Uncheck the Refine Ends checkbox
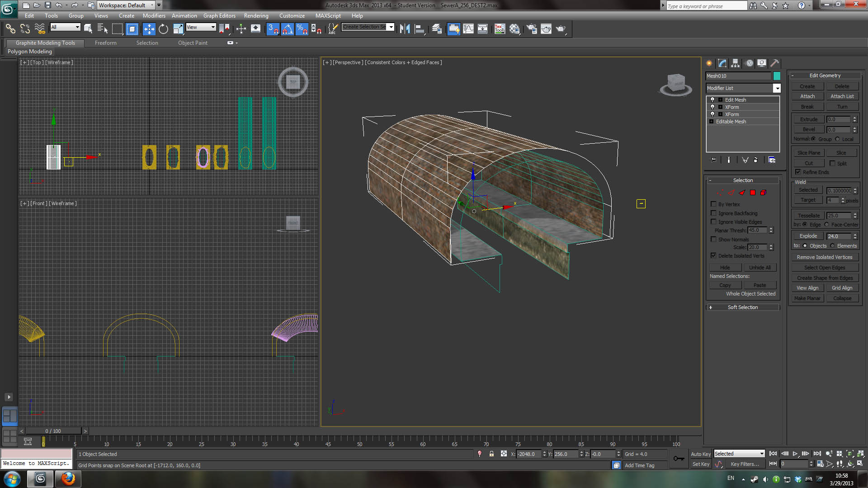 [x=798, y=172]
